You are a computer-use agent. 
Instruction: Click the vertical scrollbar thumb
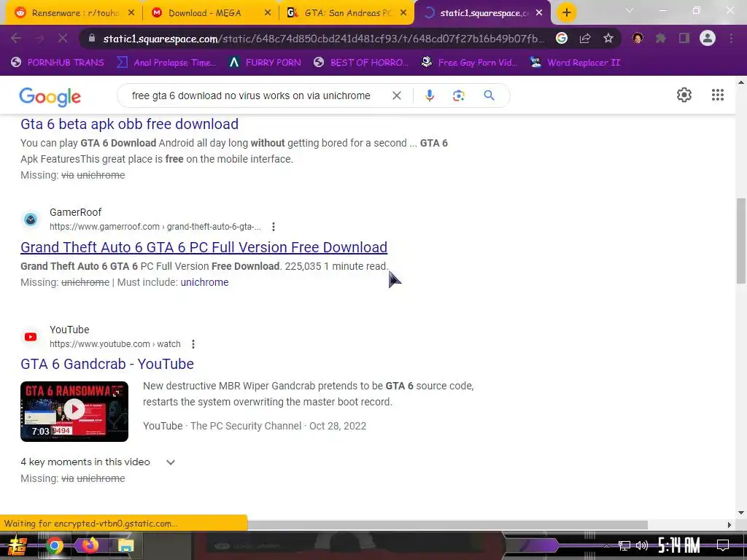point(741,241)
